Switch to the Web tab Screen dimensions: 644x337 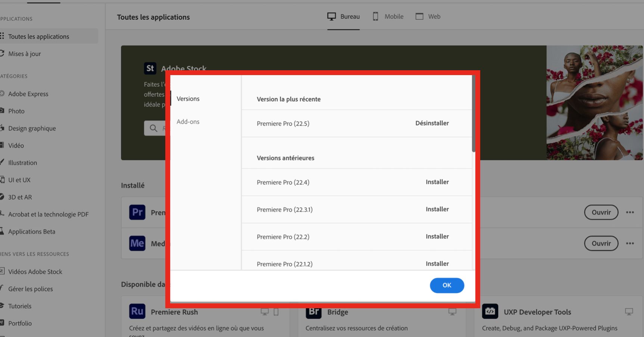(x=428, y=16)
